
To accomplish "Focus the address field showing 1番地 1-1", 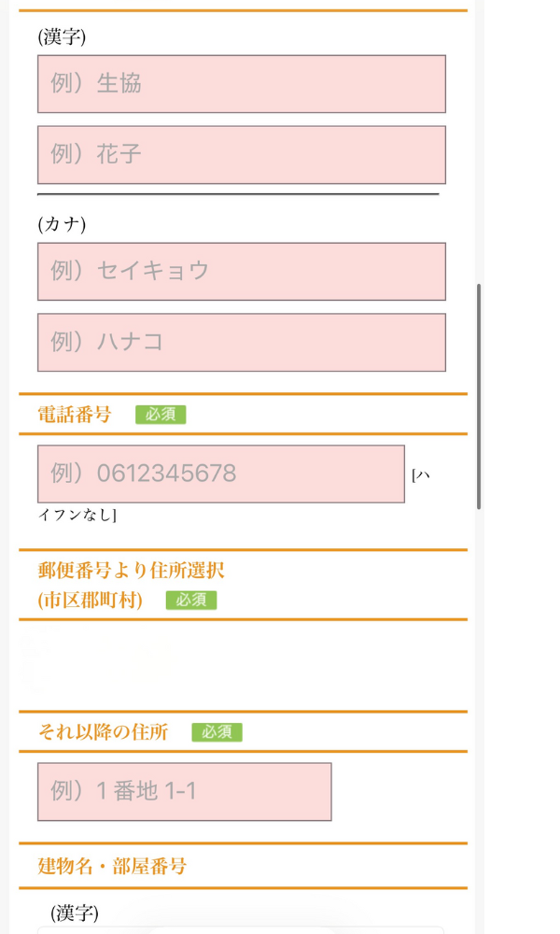I will (x=184, y=792).
